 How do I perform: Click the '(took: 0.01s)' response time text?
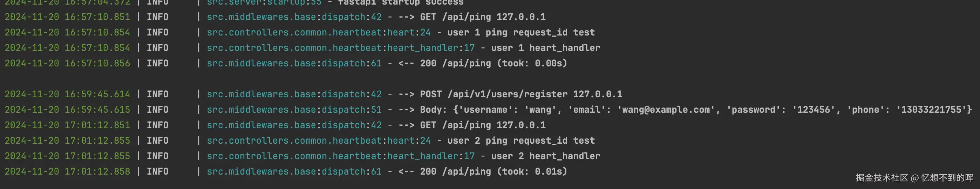(532, 171)
